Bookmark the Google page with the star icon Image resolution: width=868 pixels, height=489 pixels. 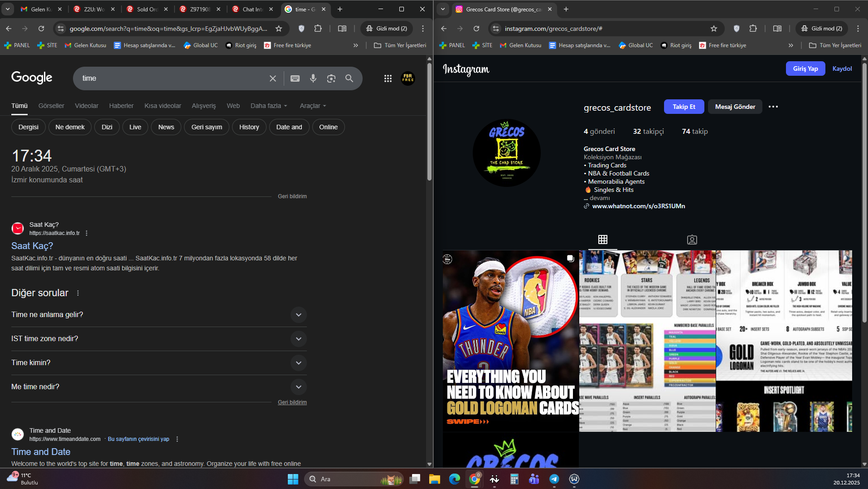(279, 29)
